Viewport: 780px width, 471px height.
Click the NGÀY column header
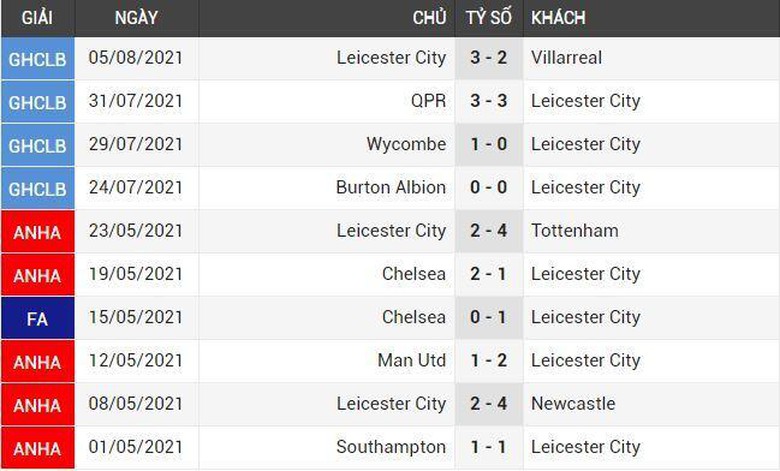[x=136, y=18]
